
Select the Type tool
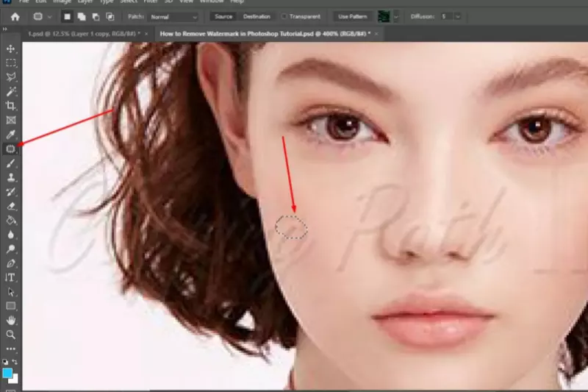(10, 277)
